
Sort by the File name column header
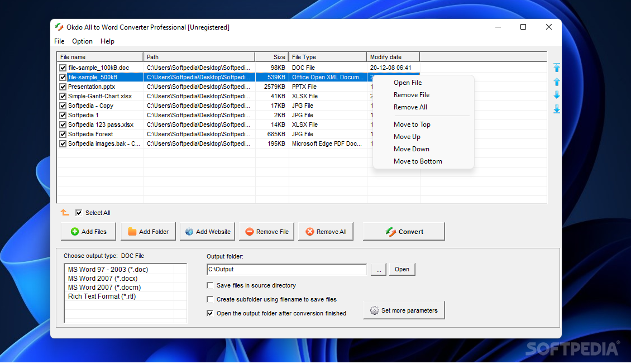(x=100, y=57)
